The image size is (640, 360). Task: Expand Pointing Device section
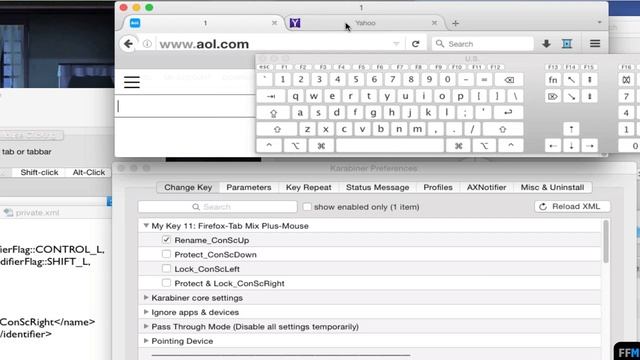point(146,340)
